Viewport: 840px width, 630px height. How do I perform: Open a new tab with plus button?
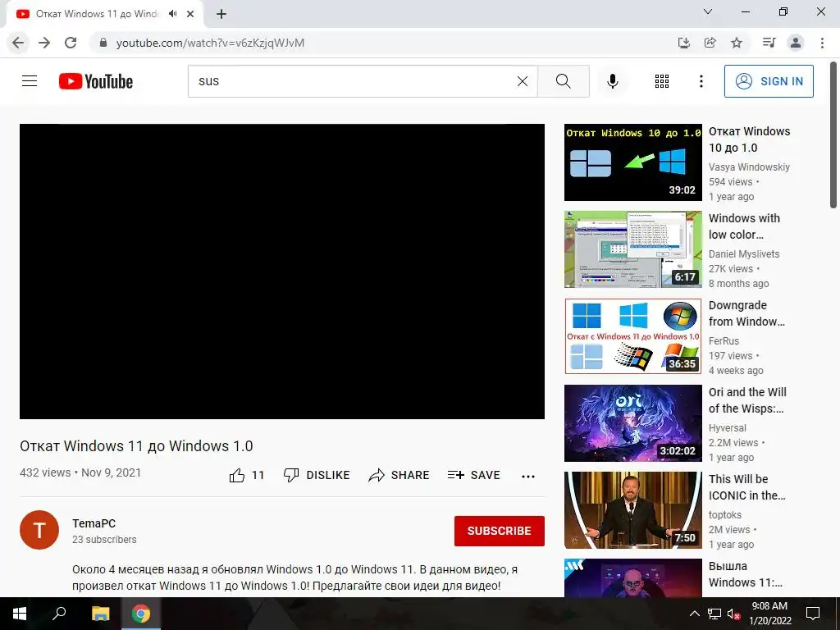click(x=221, y=15)
